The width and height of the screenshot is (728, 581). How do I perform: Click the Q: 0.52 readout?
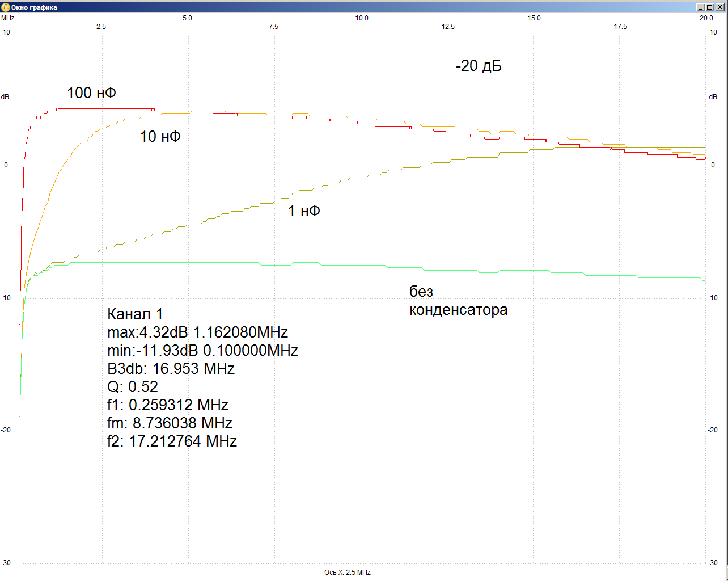(x=133, y=387)
